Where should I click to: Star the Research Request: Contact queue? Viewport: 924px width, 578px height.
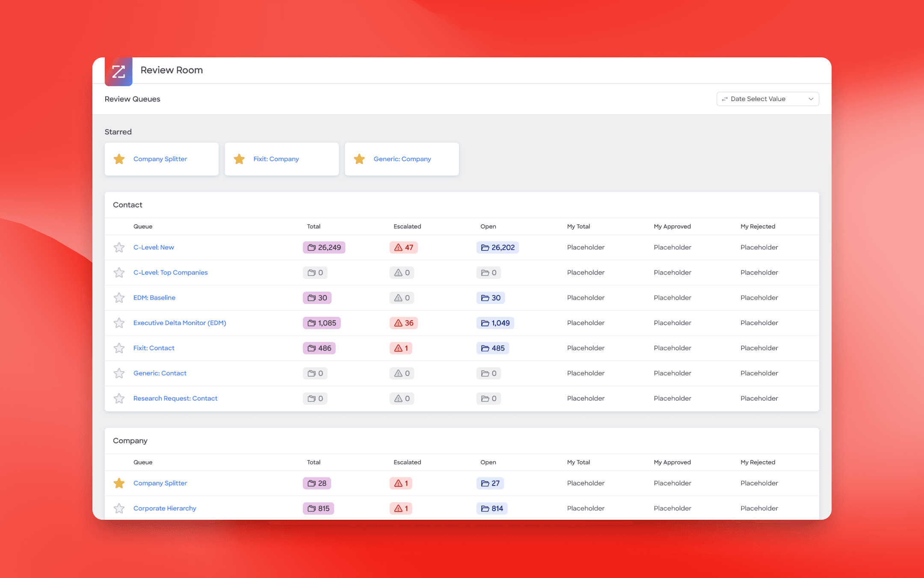tap(119, 399)
